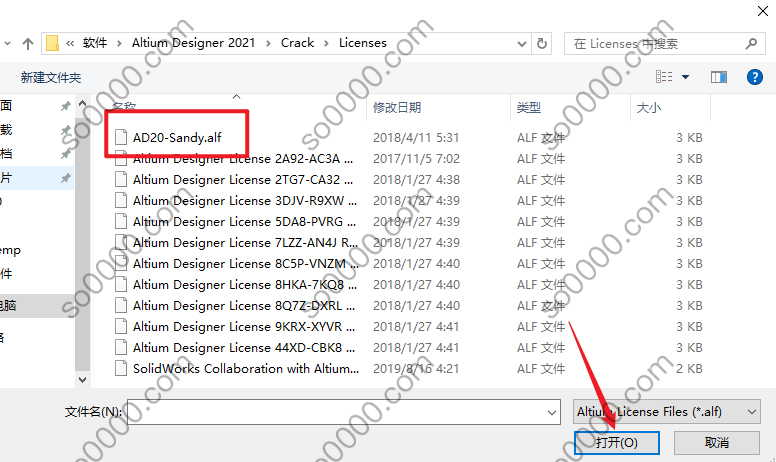Viewport: 776px width, 462px height.
Task: Open the Altium License Files type filter
Action: [x=667, y=412]
